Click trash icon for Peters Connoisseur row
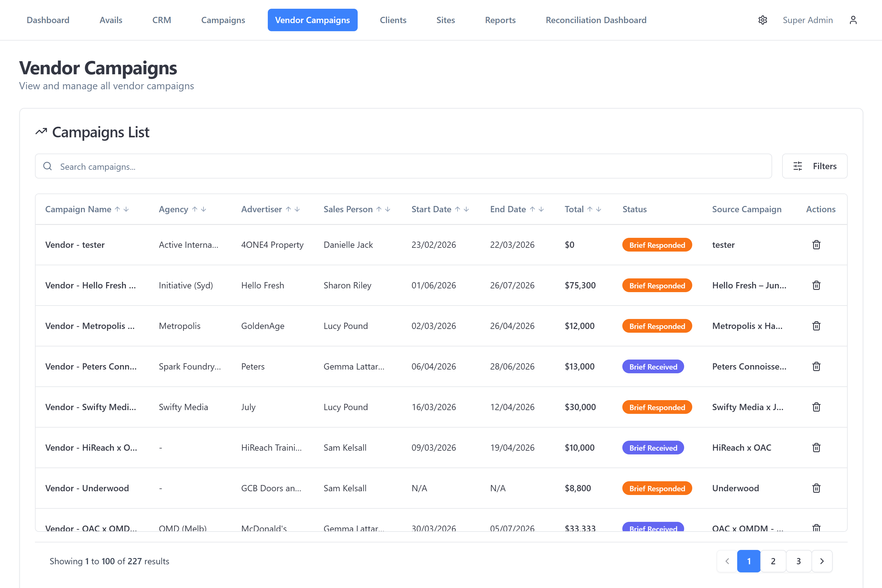This screenshot has width=882, height=588. coord(816,366)
